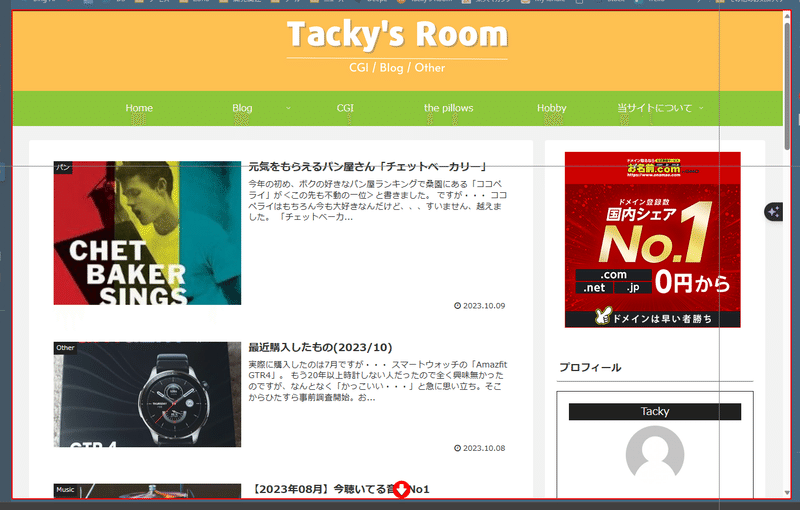Viewport: 800px width, 510px height.
Task: Open 当サイトについて menu item
Action: (655, 108)
